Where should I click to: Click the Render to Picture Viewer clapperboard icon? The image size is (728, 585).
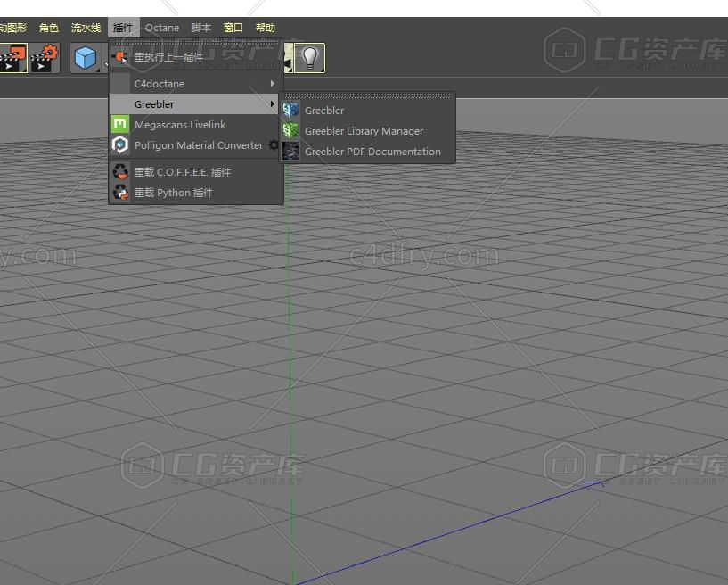13,58
